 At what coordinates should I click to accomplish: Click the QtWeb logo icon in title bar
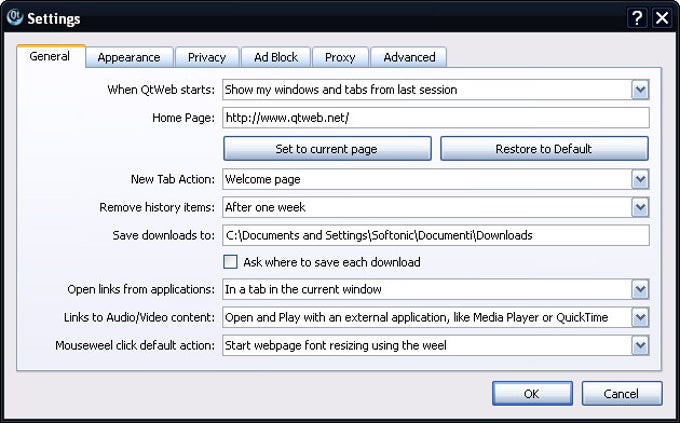(x=14, y=17)
